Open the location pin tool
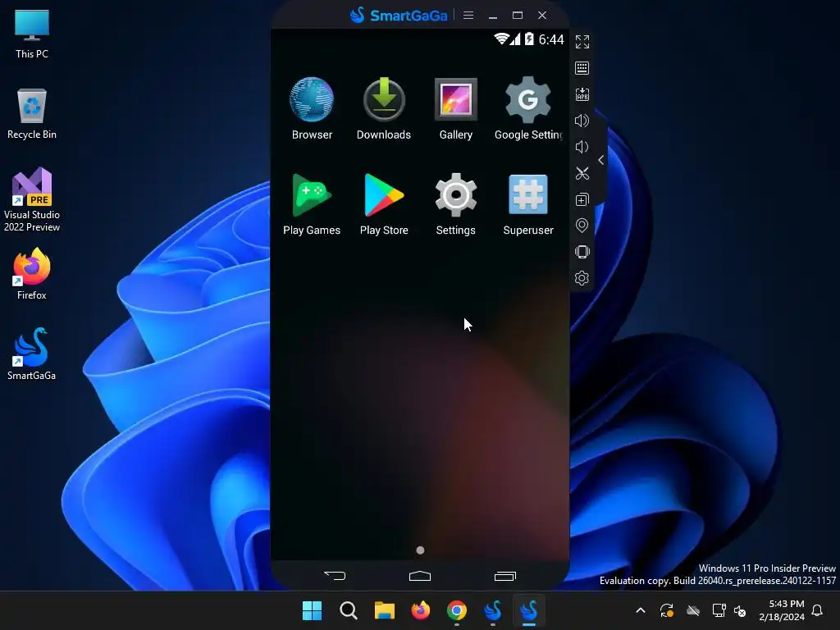 point(582,226)
